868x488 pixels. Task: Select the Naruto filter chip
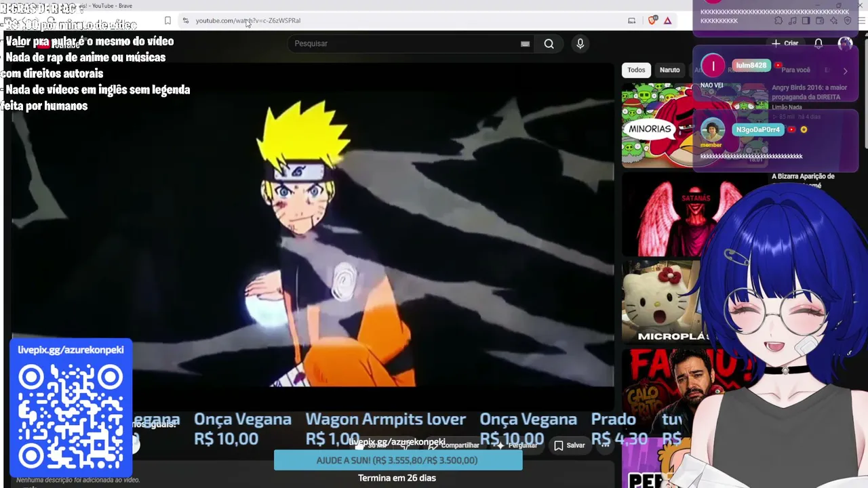[669, 70]
